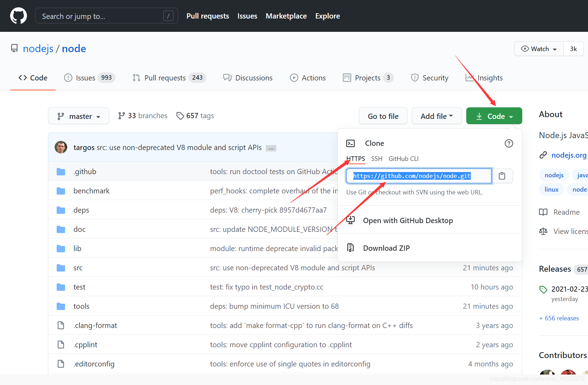Open the Insights tab
This screenshot has height=385, width=588.
coord(484,78)
